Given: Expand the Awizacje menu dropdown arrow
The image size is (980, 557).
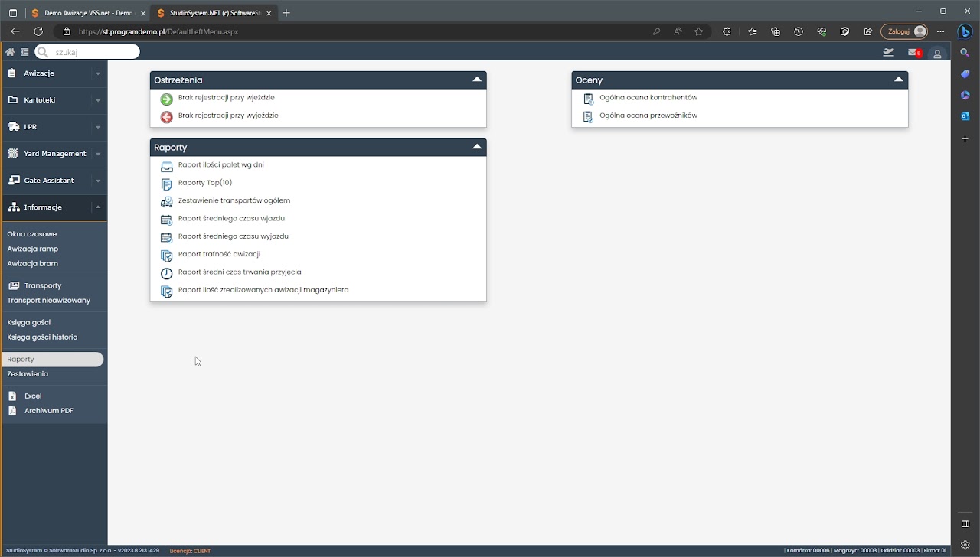Looking at the screenshot, I should tap(97, 73).
